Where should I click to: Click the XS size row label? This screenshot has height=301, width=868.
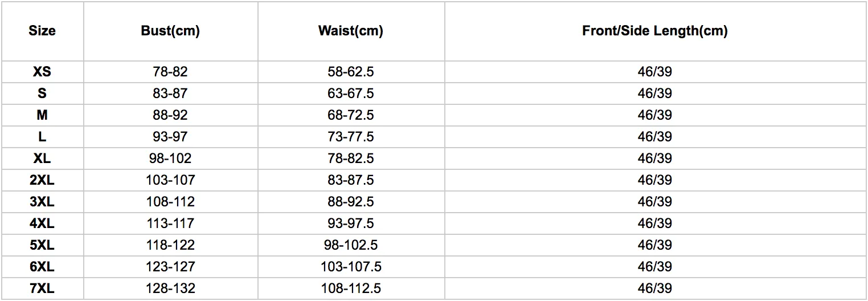click(x=42, y=72)
